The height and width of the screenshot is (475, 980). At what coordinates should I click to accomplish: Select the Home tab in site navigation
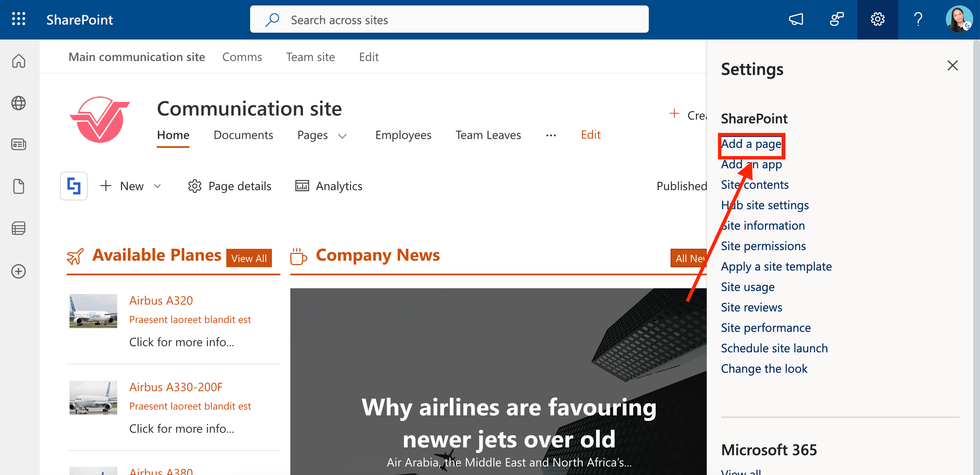[173, 135]
